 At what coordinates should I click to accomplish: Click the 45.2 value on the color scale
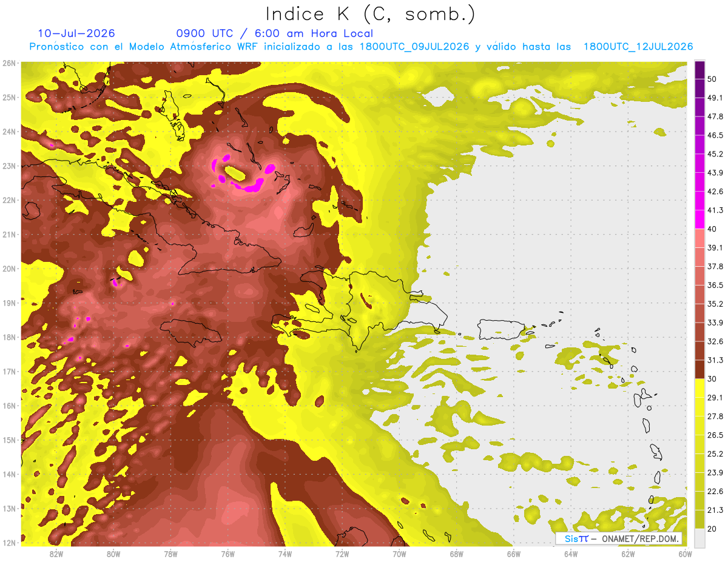coord(715,154)
